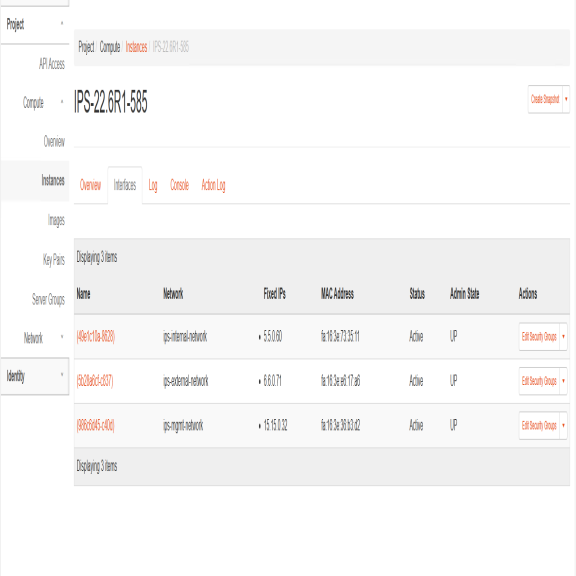Open the Instances breadcrumb link
The height and width of the screenshot is (576, 576).
coord(136,47)
